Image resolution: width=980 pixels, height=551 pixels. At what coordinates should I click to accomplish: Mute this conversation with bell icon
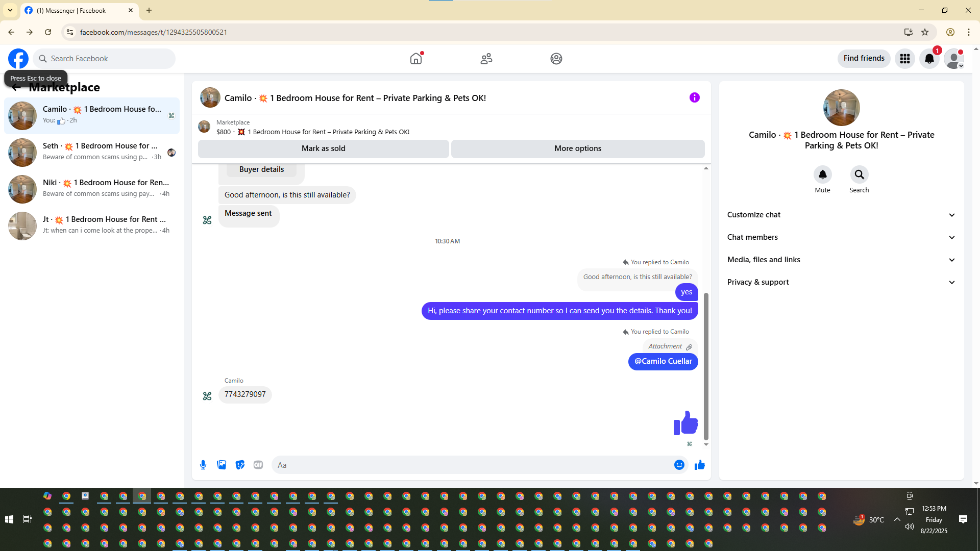(x=822, y=174)
